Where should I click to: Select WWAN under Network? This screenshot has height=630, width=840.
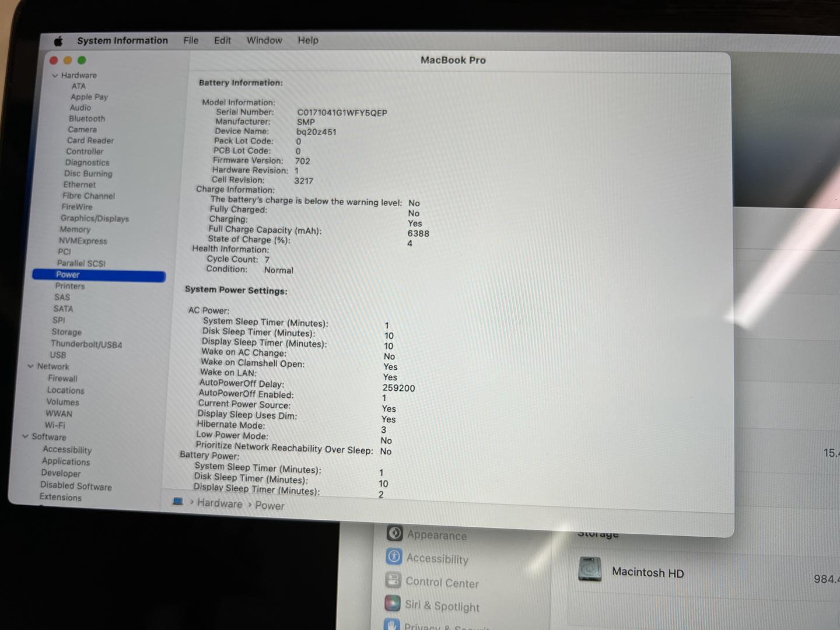pos(59,414)
